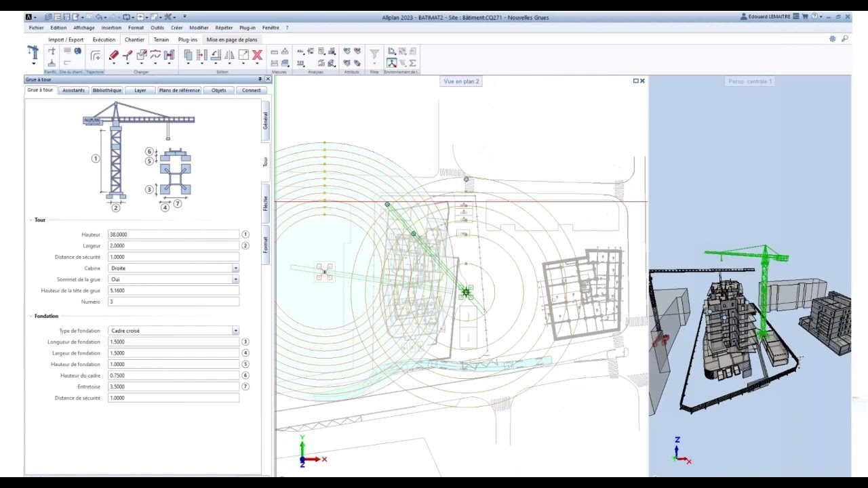Collapse the Tour section
The width and height of the screenshot is (868, 488).
click(x=31, y=220)
